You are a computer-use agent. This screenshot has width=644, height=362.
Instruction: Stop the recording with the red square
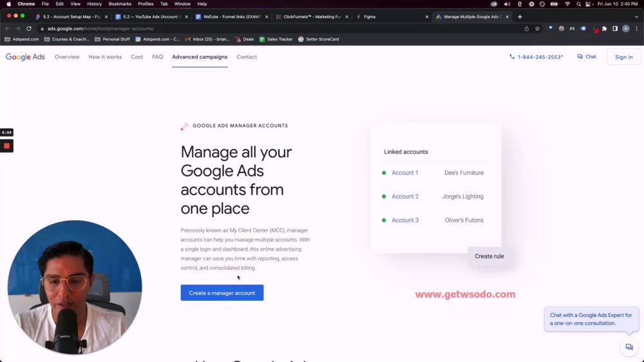(x=6, y=146)
